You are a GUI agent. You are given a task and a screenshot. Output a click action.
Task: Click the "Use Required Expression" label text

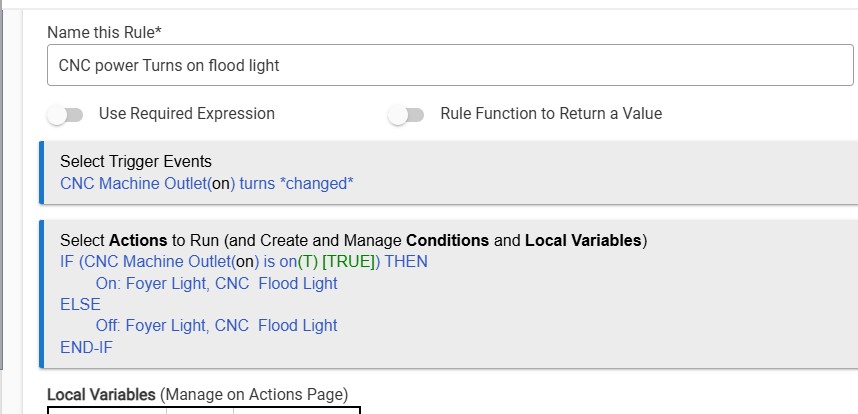186,114
